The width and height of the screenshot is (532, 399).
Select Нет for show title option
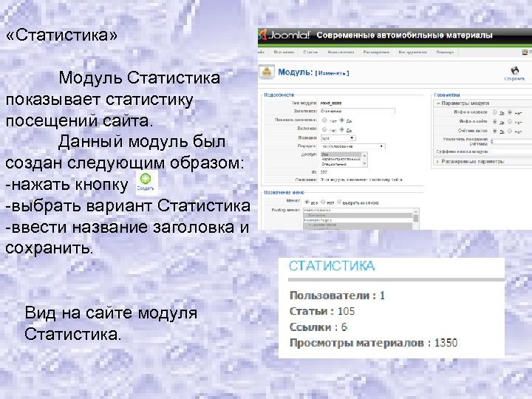324,120
